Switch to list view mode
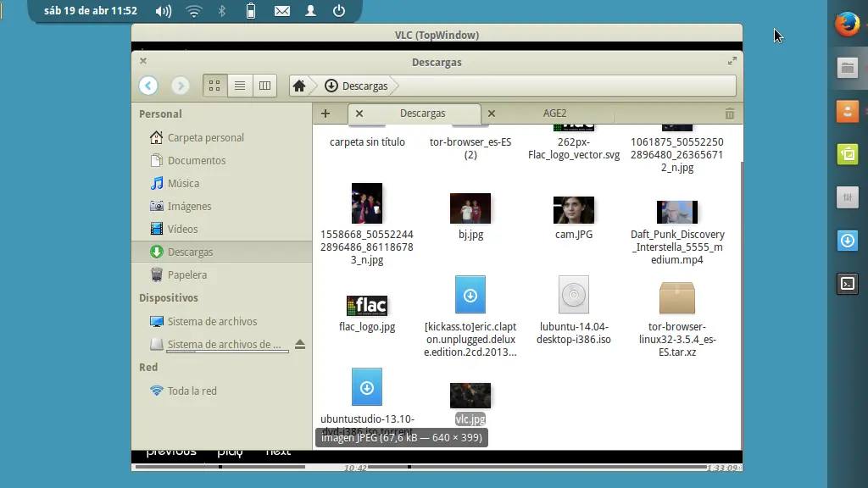Screen dimensions: 868x488 [x=240, y=85]
